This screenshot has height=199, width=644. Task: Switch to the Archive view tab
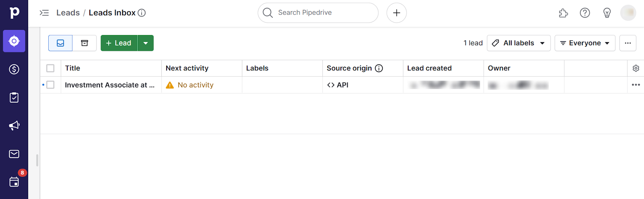[x=85, y=43]
